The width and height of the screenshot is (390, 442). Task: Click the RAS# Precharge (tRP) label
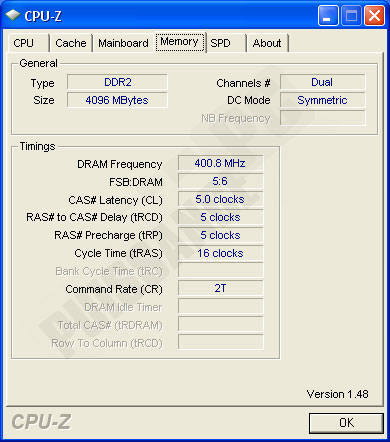click(x=108, y=235)
